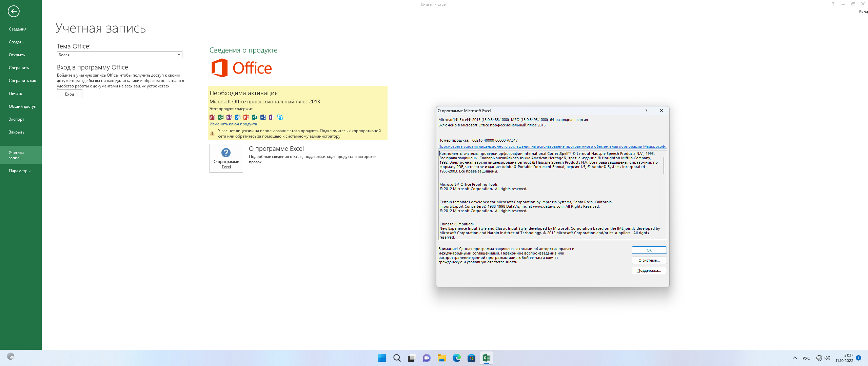This screenshot has width=868, height=366.
Task: Click the Publisher icon in the product contents row
Action: click(x=255, y=117)
